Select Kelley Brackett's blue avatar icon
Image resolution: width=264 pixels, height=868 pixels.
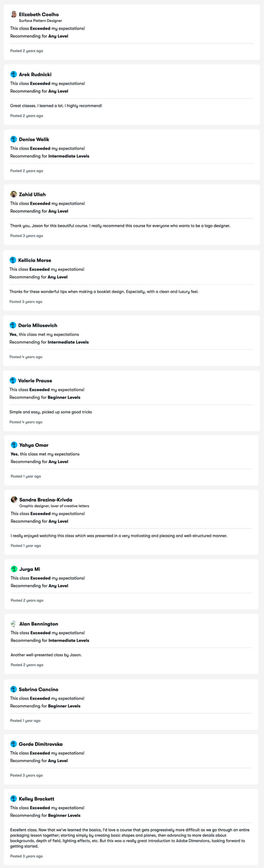(14, 798)
